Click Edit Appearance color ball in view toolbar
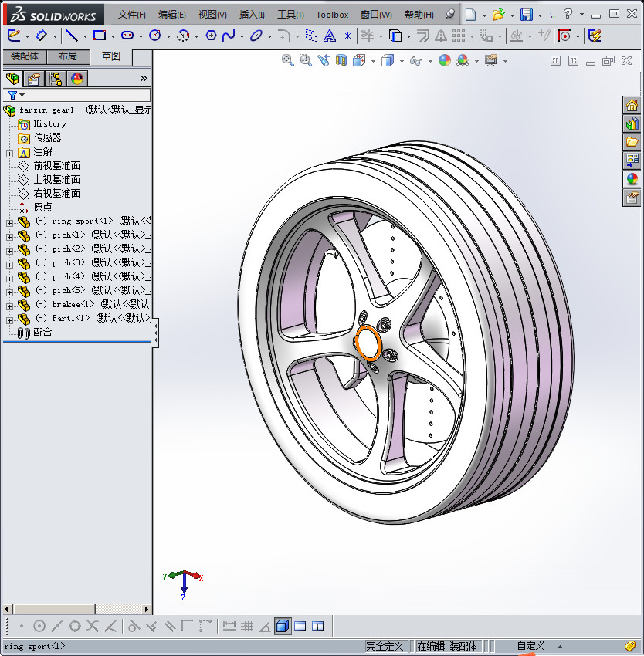The height and width of the screenshot is (656, 644). [x=445, y=60]
